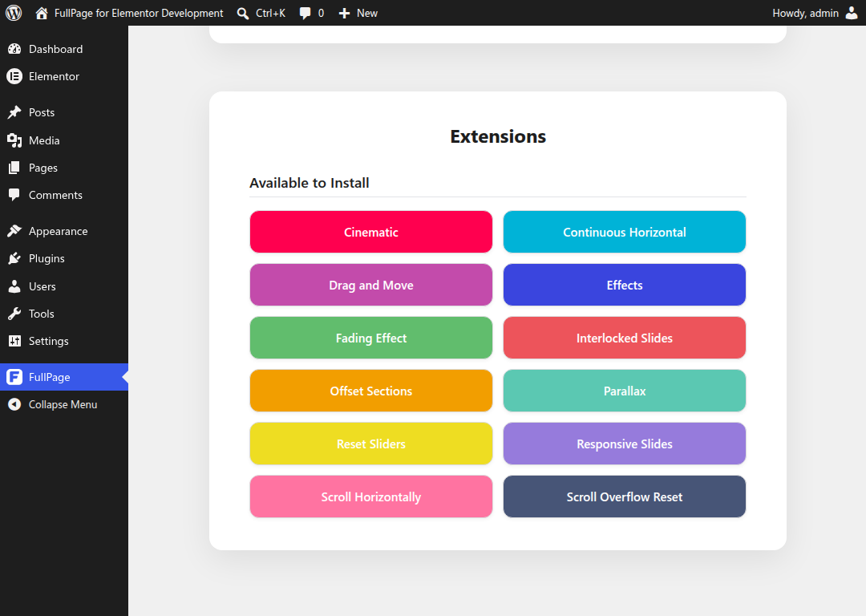The height and width of the screenshot is (616, 866).
Task: Open Users menu item
Action: click(64, 286)
